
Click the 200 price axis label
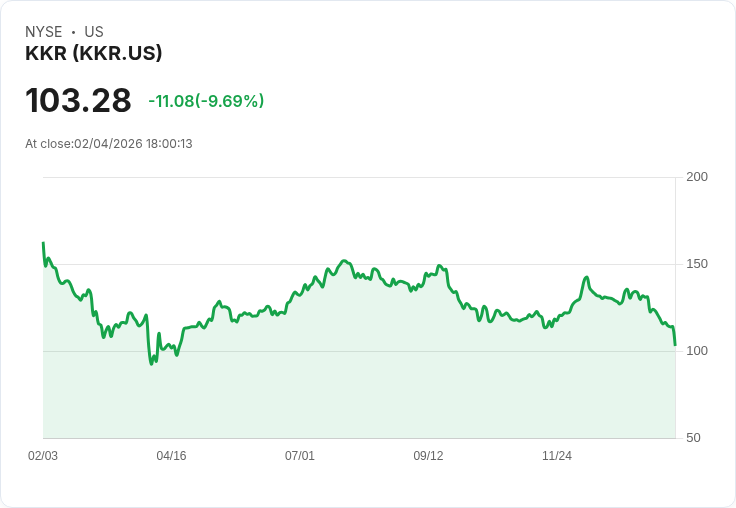pyautogui.click(x=697, y=177)
